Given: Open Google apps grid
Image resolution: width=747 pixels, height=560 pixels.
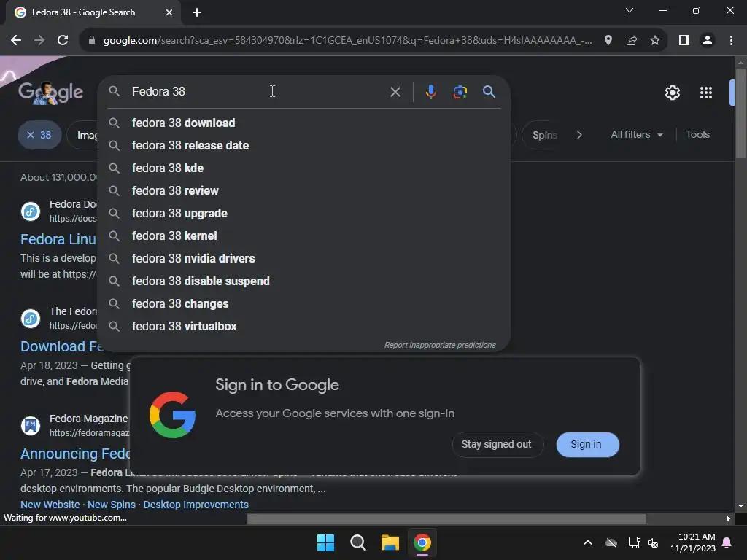Looking at the screenshot, I should (x=705, y=93).
